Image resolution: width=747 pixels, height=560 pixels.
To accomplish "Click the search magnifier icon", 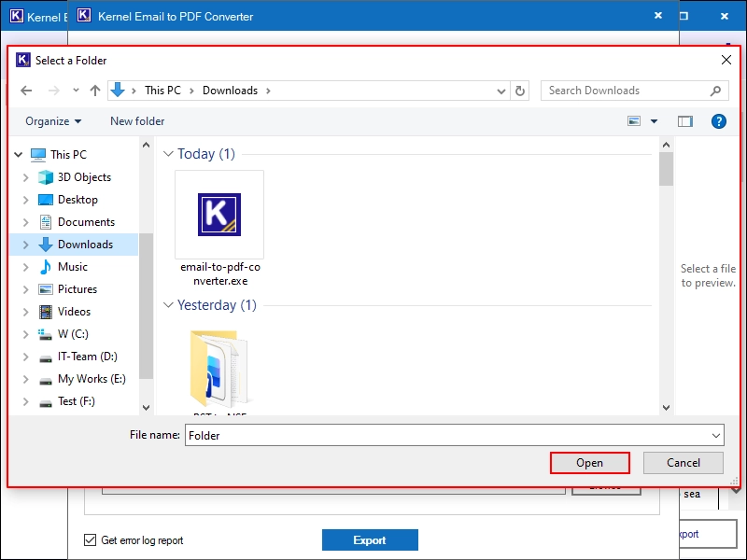I will [x=715, y=91].
